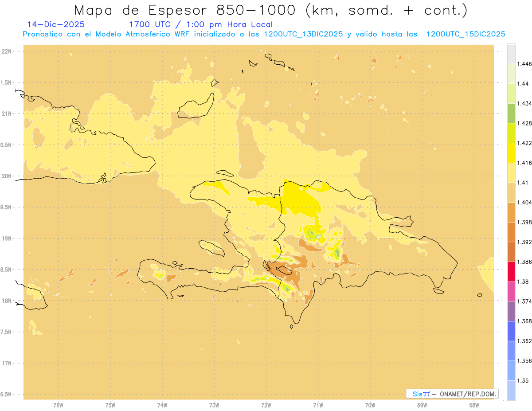Click the 1.392 legend value

[524, 242]
